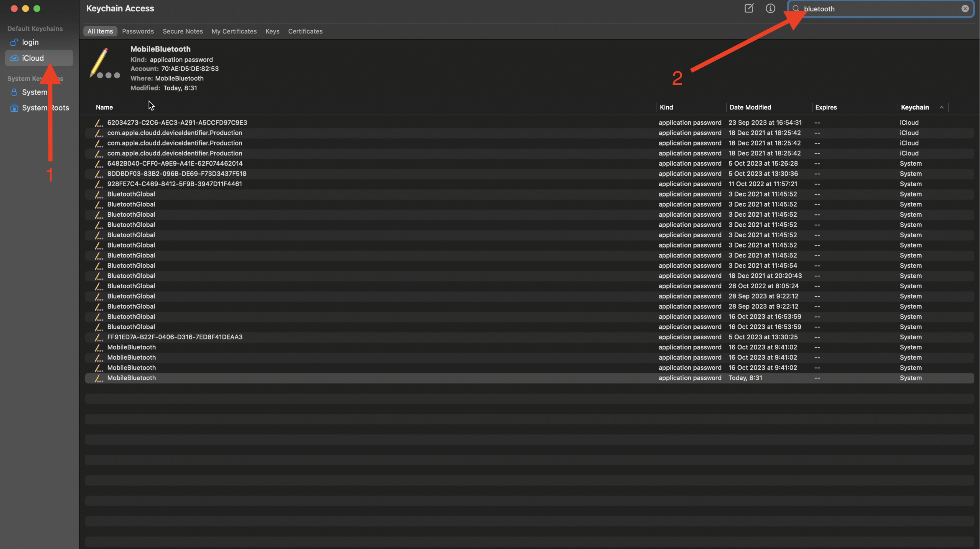
Task: Click the date 23 Sep 2023 at 16:54:31
Action: click(765, 123)
